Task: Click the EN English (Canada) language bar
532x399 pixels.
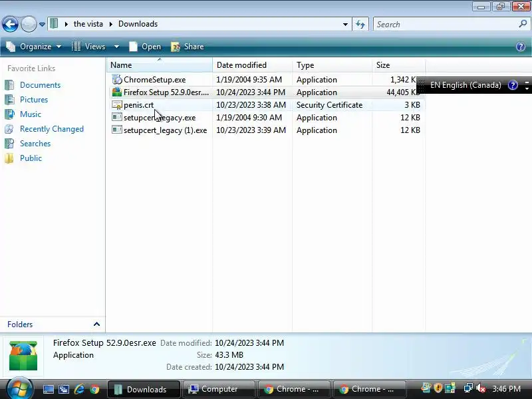Action: tap(465, 85)
